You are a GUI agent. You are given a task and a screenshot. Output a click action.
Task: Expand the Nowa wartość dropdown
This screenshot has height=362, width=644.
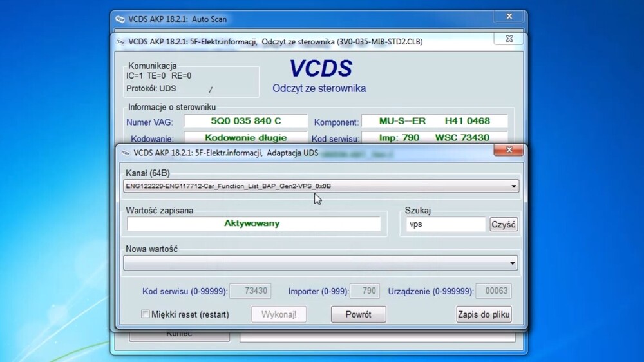(513, 263)
